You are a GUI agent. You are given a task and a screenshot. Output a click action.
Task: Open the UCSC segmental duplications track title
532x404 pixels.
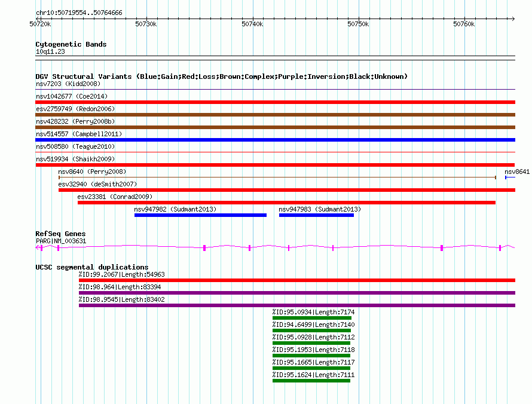click(x=92, y=267)
